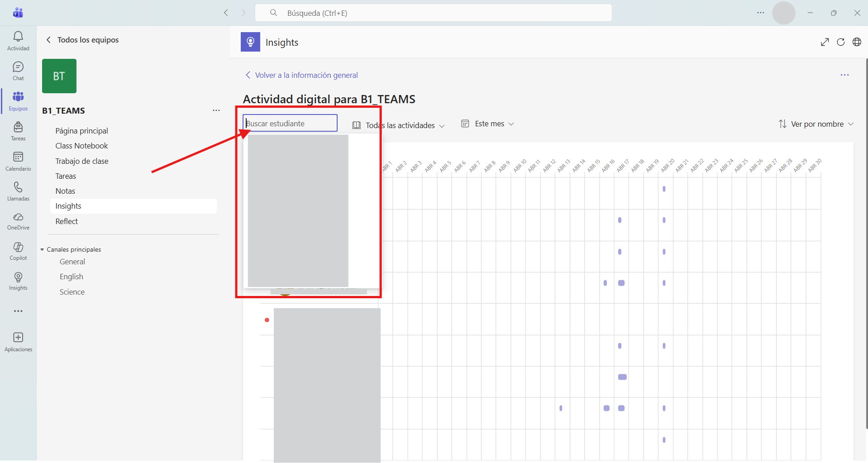Go back with the navigation arrow
868x463 pixels.
click(x=226, y=13)
